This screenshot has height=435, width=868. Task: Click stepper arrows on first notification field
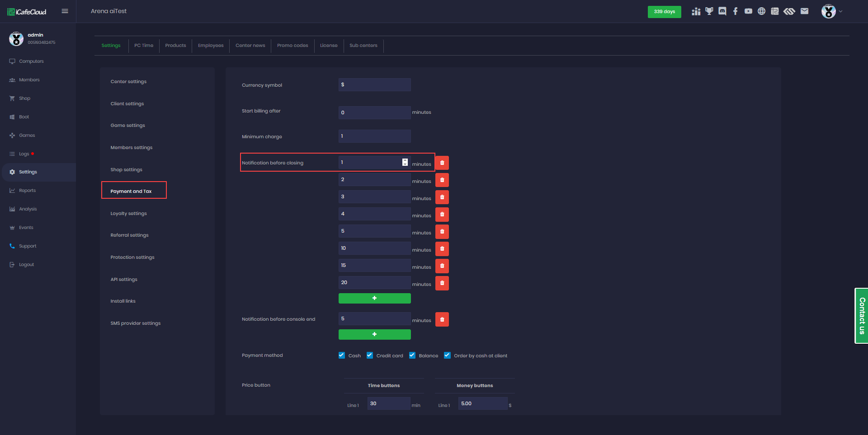click(x=405, y=162)
